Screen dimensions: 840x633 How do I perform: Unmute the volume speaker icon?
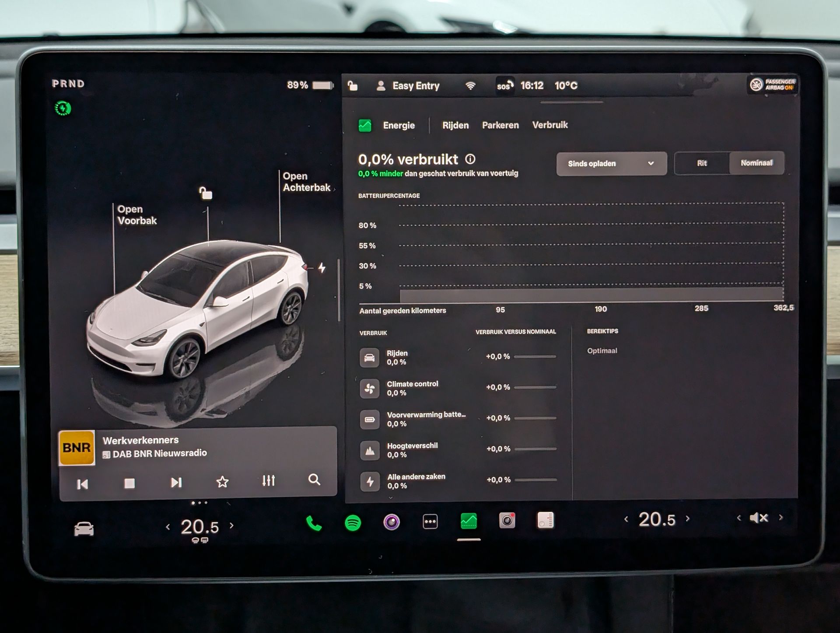[x=759, y=518]
